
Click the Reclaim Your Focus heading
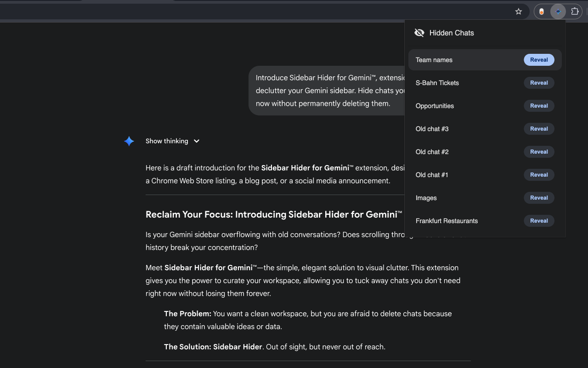[274, 214]
